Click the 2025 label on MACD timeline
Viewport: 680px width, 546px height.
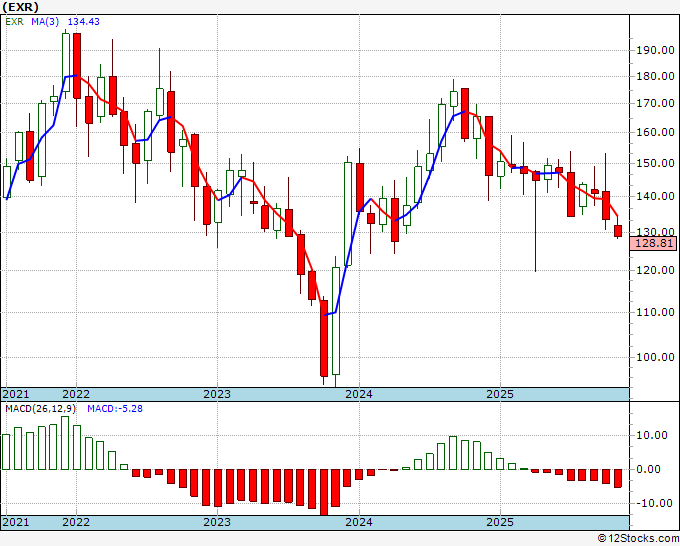pyautogui.click(x=500, y=522)
